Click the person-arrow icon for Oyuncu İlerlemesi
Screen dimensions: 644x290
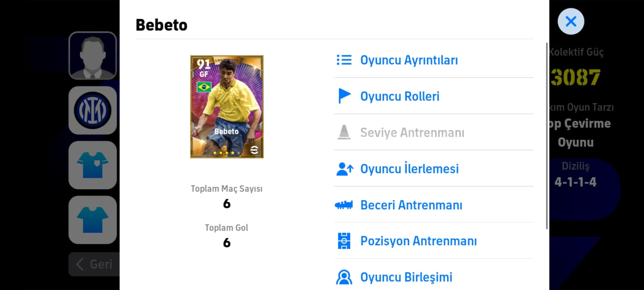[345, 169]
